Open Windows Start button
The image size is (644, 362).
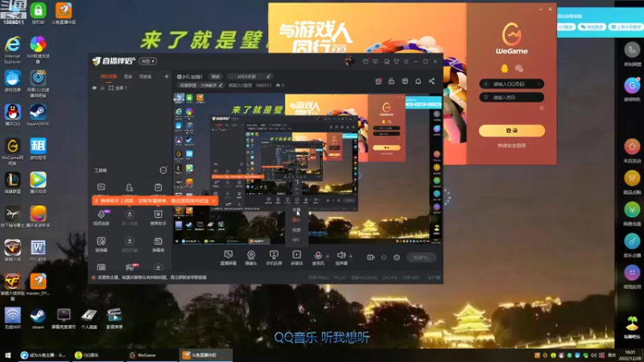click(8, 355)
